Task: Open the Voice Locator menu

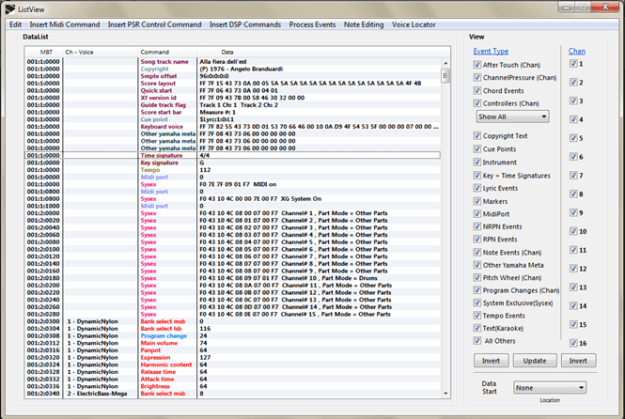Action: [413, 23]
